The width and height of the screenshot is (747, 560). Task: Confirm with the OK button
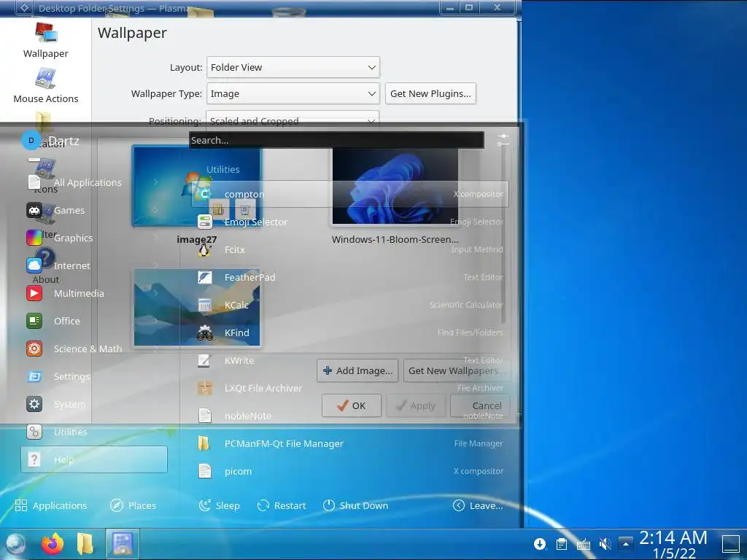pyautogui.click(x=351, y=405)
